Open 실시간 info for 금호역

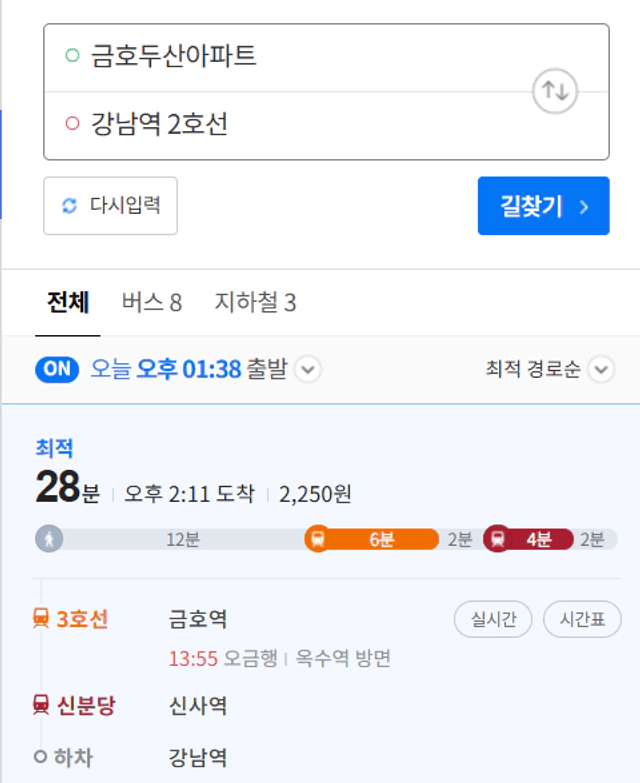click(493, 619)
